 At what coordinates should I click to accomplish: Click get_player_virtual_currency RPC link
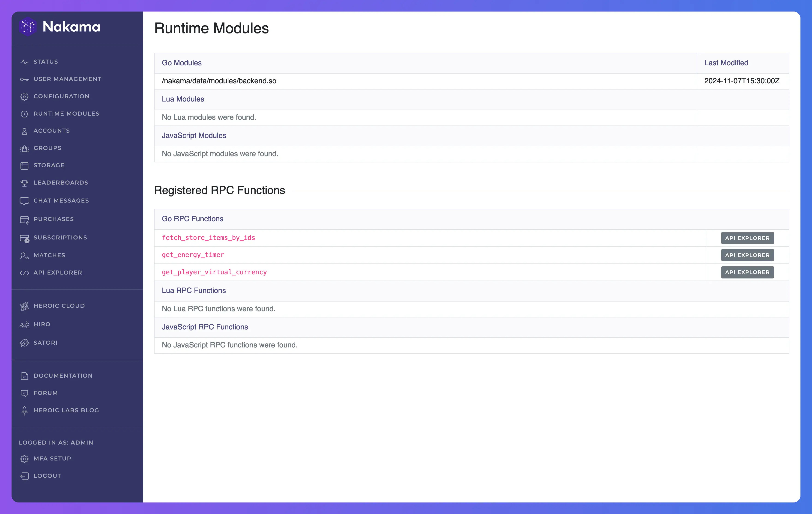[214, 272]
